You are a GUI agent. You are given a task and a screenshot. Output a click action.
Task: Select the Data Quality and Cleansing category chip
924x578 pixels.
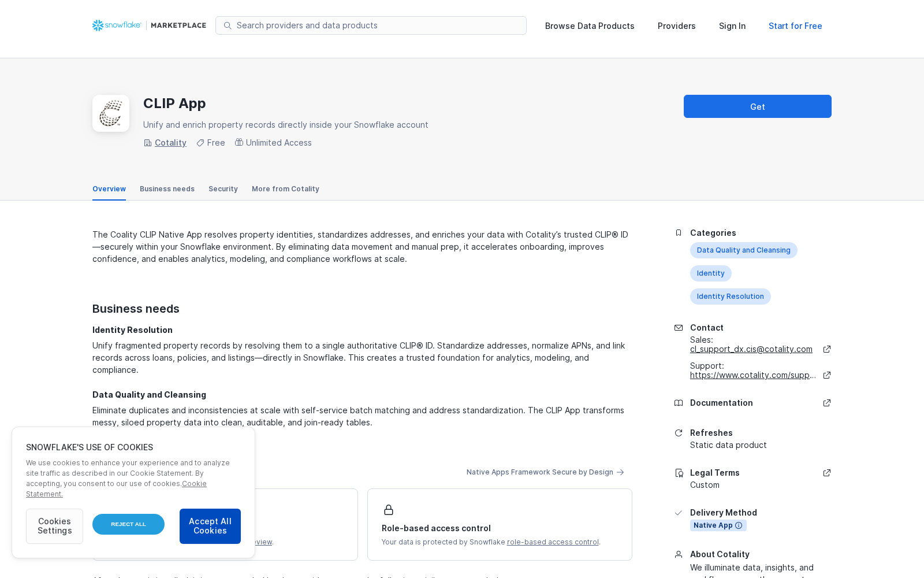(x=744, y=250)
